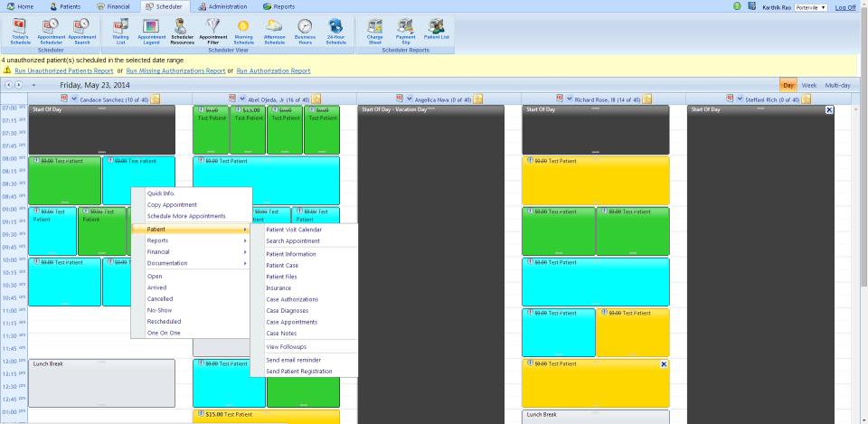Switch calendar to Day view

point(788,85)
